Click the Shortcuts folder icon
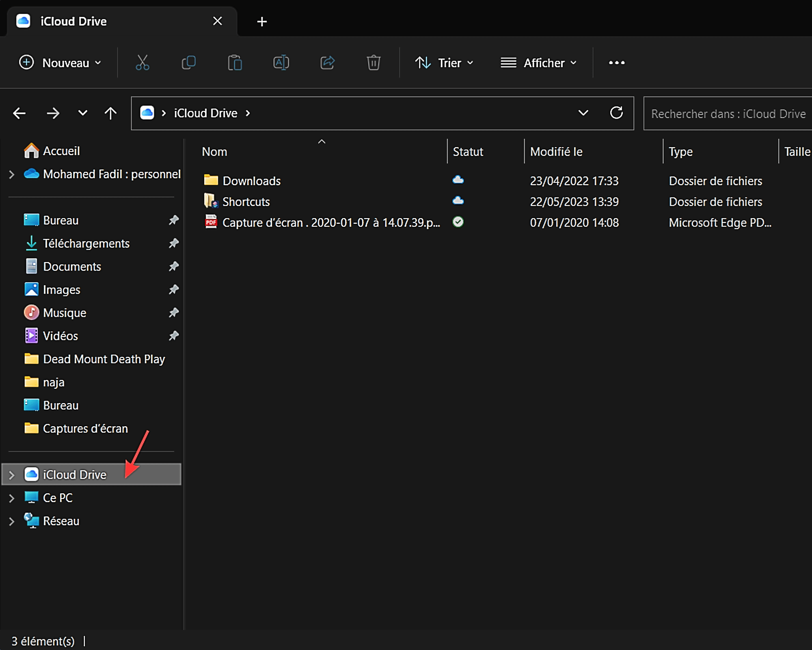Image resolution: width=812 pixels, height=650 pixels. point(211,201)
